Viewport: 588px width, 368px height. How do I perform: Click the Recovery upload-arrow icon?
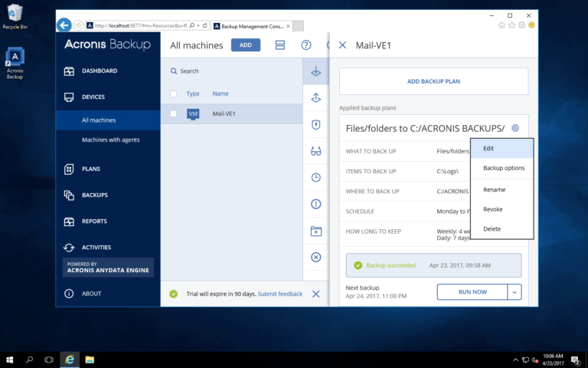click(315, 98)
